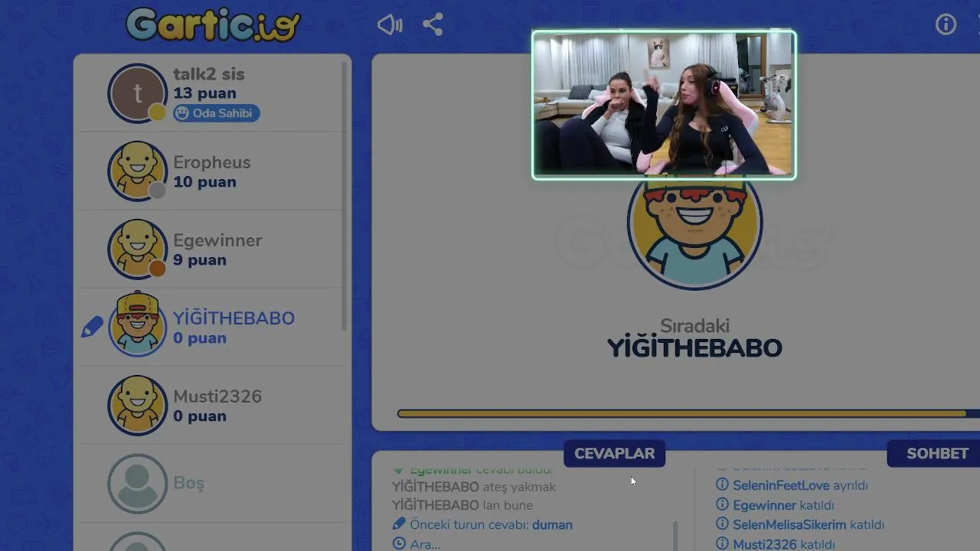The image size is (980, 551).
Task: Click the 'Boş' empty slot label
Action: point(188,483)
